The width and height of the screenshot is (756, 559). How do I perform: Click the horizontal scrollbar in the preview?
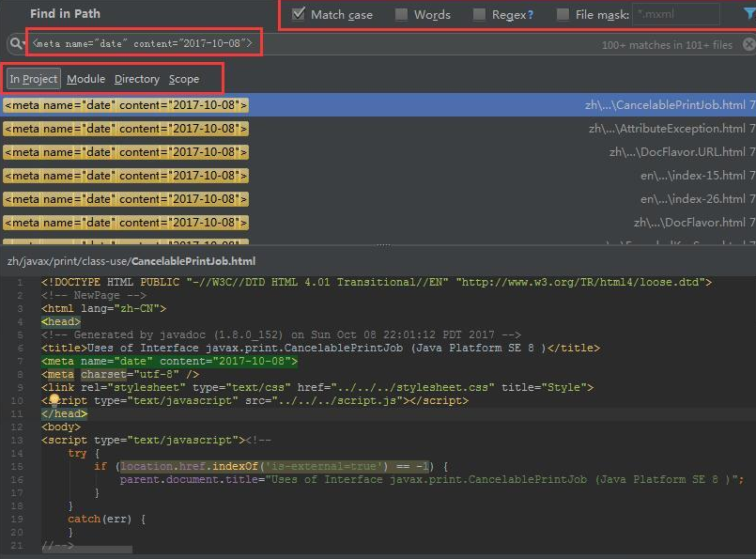tap(86, 549)
